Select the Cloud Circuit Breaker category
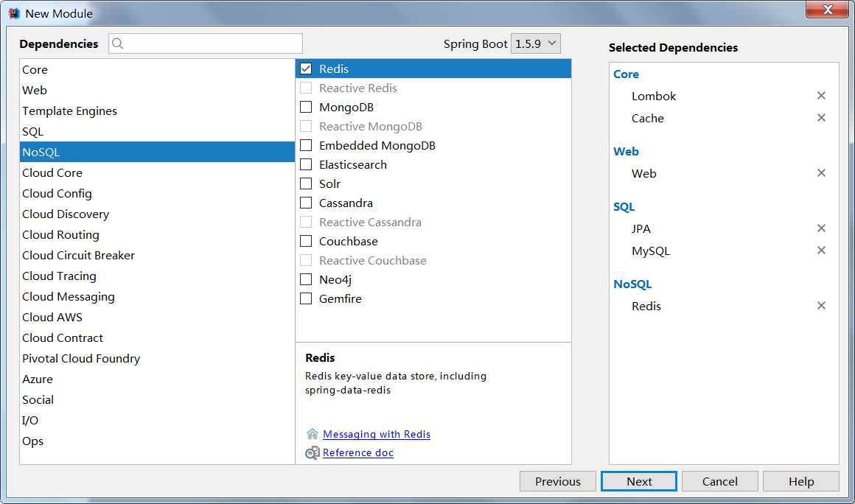Viewport: 855px width, 504px height. [x=157, y=256]
